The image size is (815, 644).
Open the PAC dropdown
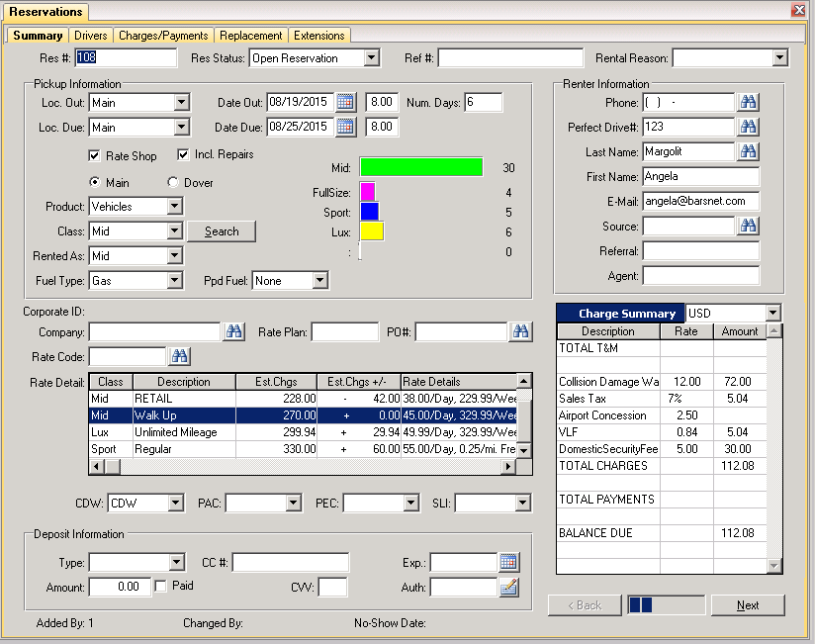294,503
